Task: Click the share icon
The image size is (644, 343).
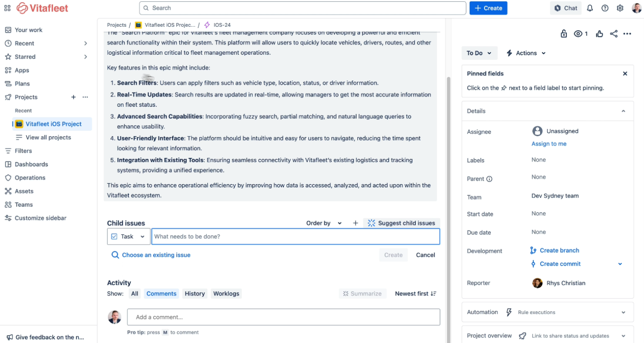Action: point(614,34)
